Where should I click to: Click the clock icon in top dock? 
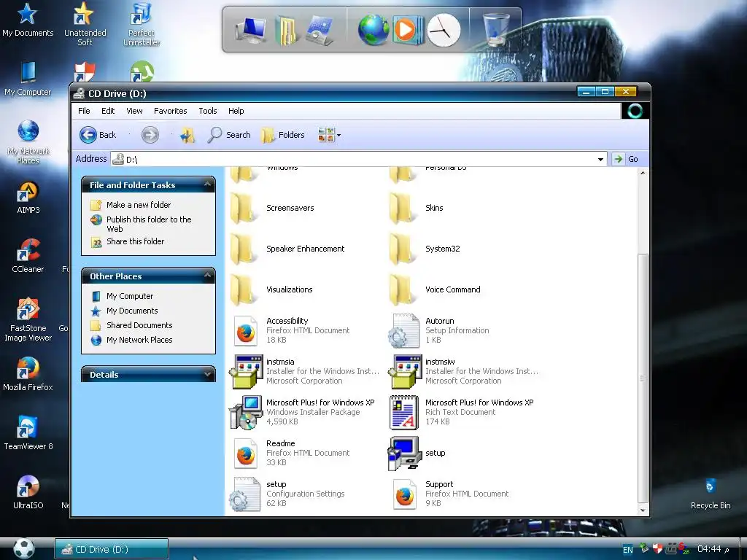(444, 31)
